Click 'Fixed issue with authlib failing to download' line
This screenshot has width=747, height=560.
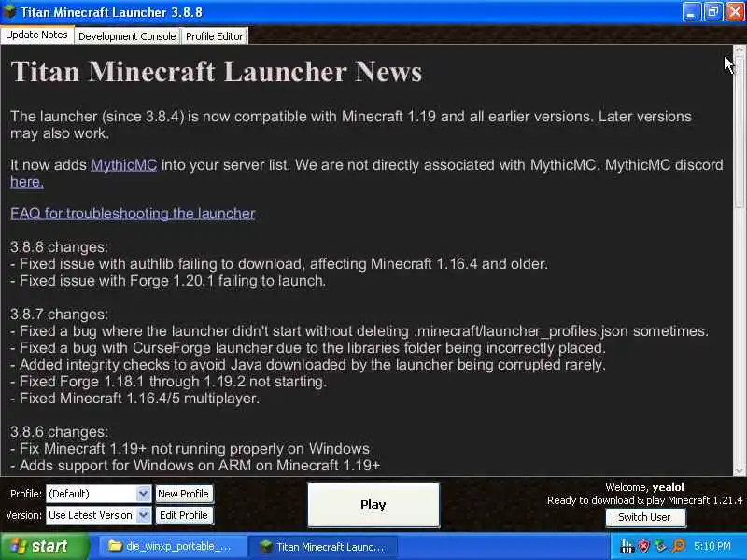(279, 264)
